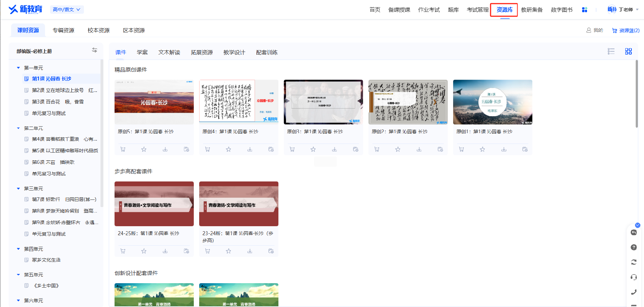Viewport: 644px width, 307px height.
Task: Select 《乡土中国》 tree item
Action: (x=46, y=286)
